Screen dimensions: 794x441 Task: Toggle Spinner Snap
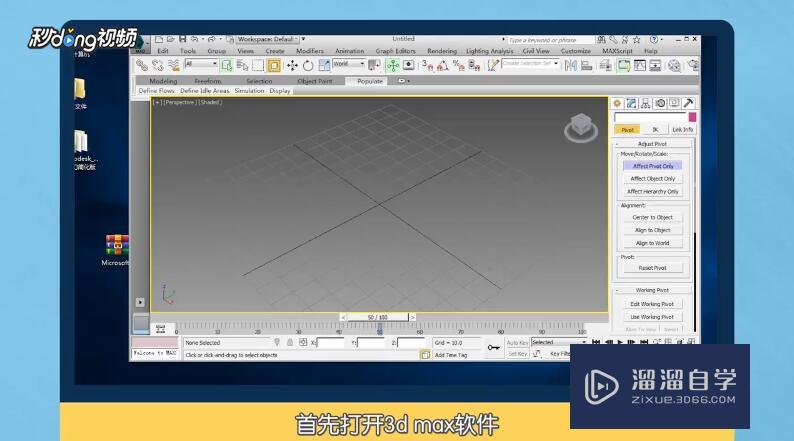474,65
